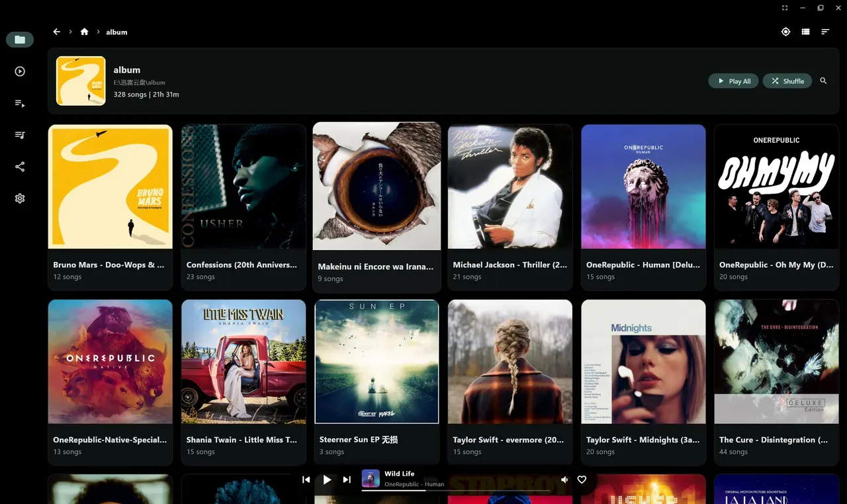Open Makeinu ni Encore wa Iranai album
Screen dimensions: 847x504
click(377, 207)
